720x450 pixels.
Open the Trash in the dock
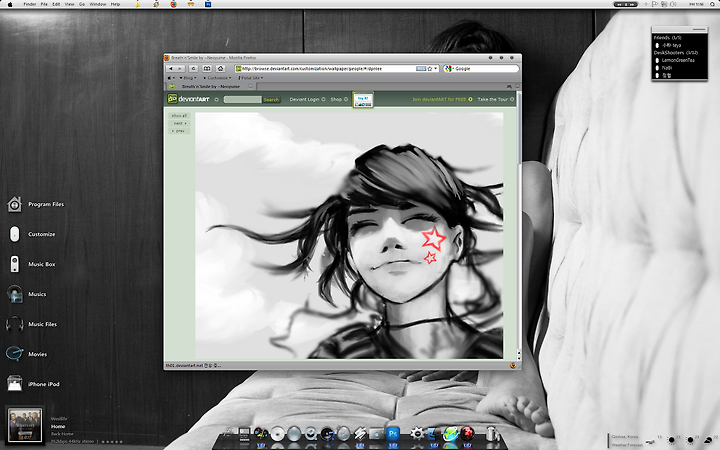tap(492, 433)
